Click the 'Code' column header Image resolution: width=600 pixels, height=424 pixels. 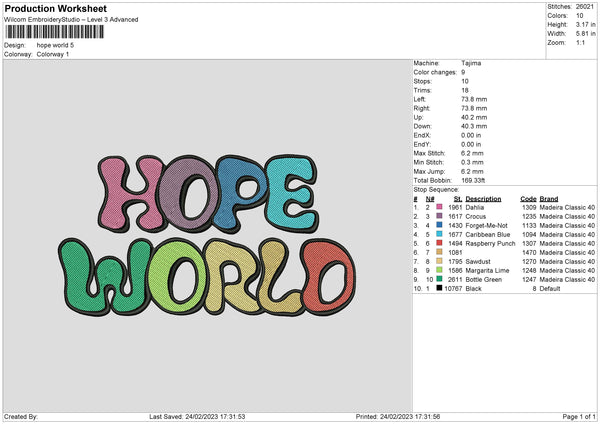pos(528,199)
